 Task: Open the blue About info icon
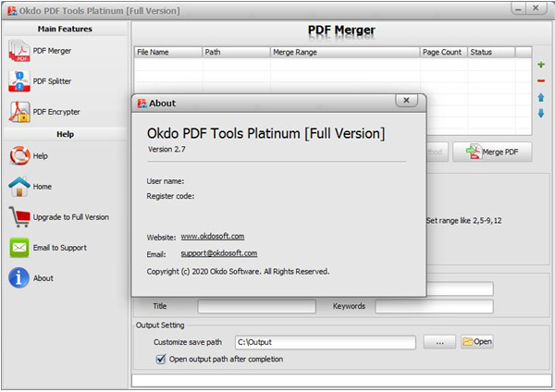click(x=19, y=278)
